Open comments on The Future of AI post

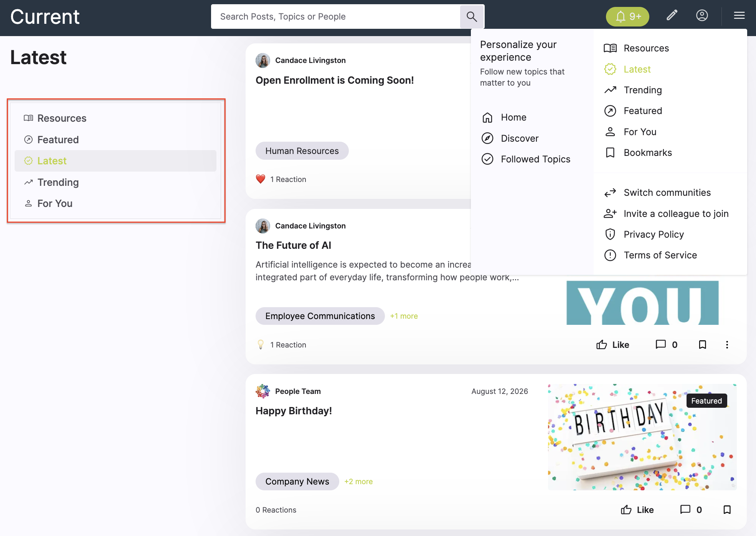click(x=667, y=345)
